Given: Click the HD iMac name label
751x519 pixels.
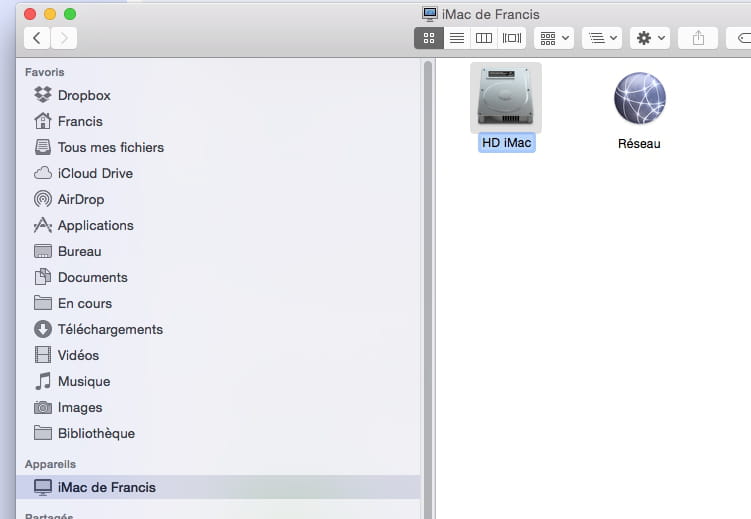Looking at the screenshot, I should 506,143.
